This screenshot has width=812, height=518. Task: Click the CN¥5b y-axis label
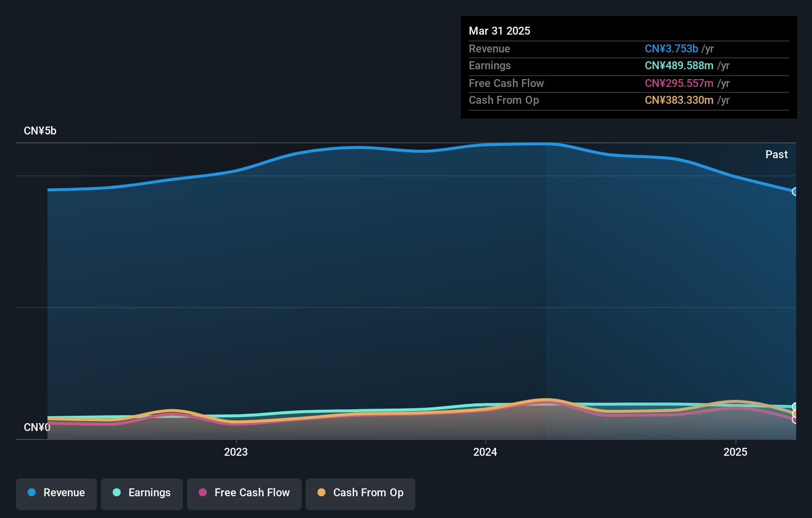(x=40, y=131)
